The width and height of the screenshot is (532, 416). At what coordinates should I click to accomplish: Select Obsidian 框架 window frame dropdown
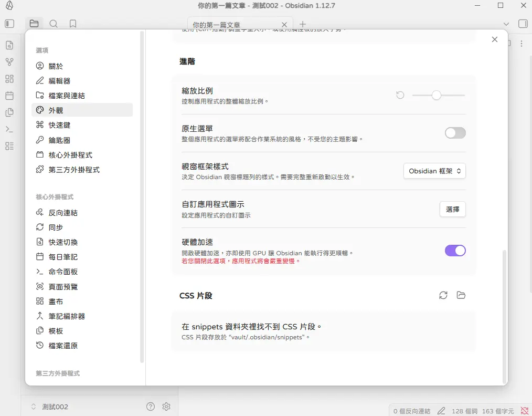pyautogui.click(x=434, y=171)
